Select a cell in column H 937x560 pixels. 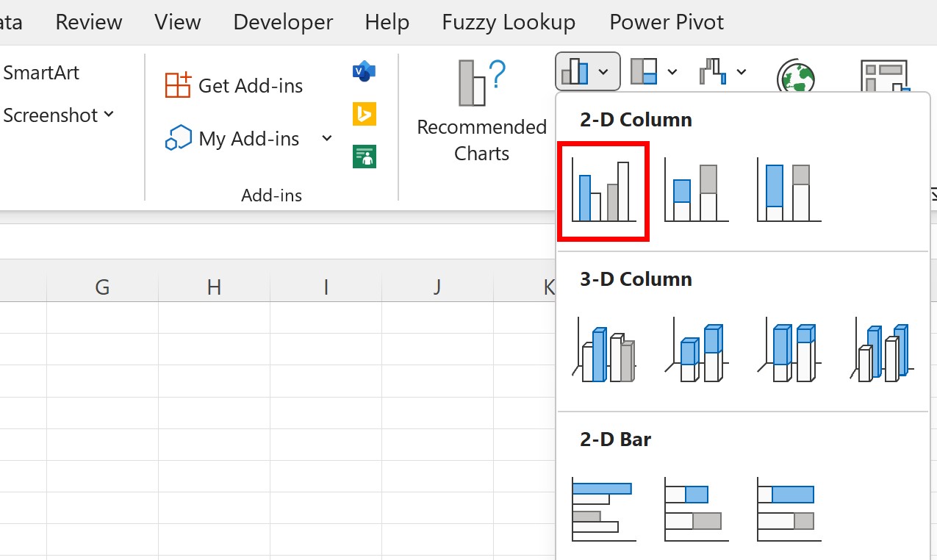pos(213,331)
